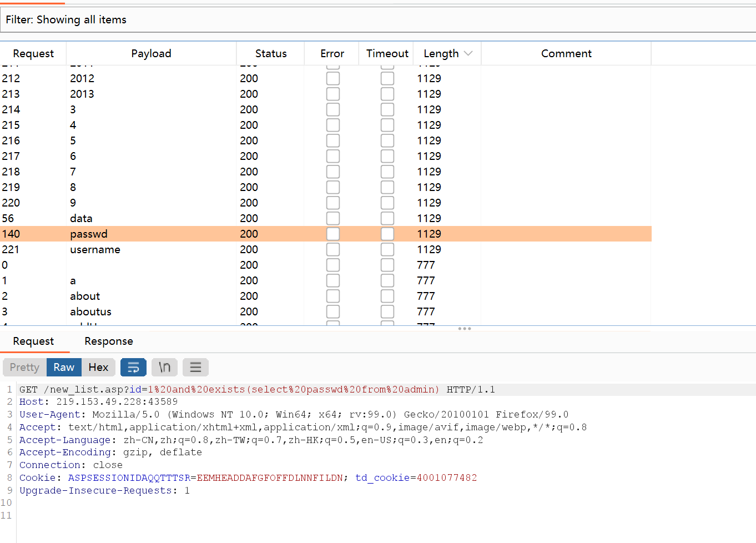Sort by Payload column header
Image resolution: width=756 pixels, height=543 pixels.
[x=151, y=53]
